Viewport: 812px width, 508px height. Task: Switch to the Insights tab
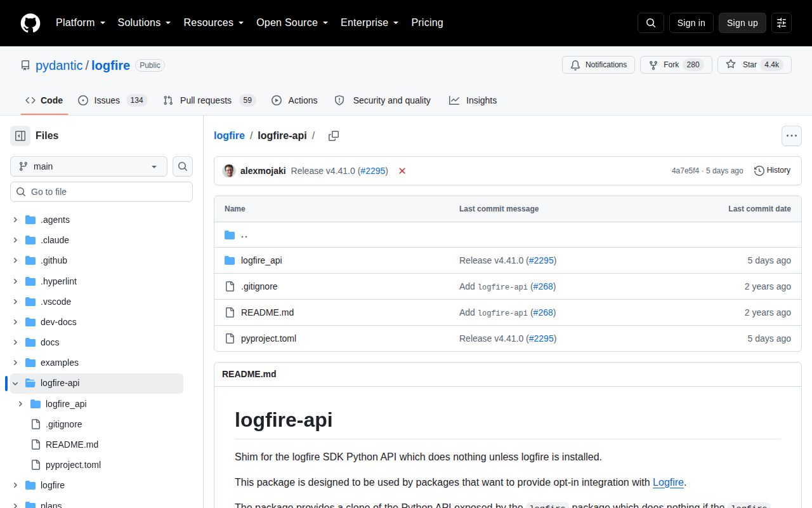pos(473,100)
